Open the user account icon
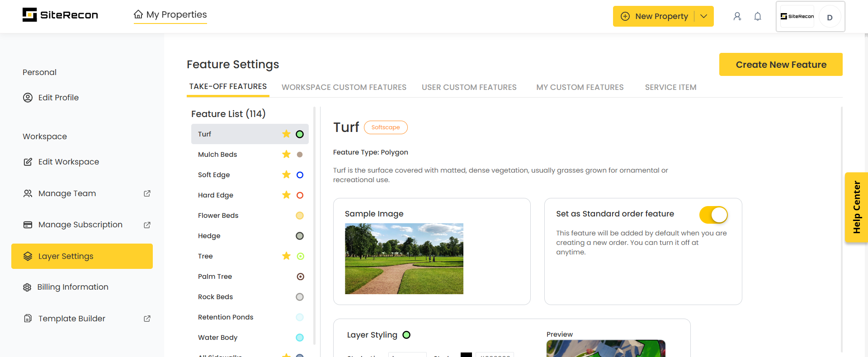This screenshot has width=868, height=357. pos(737,16)
